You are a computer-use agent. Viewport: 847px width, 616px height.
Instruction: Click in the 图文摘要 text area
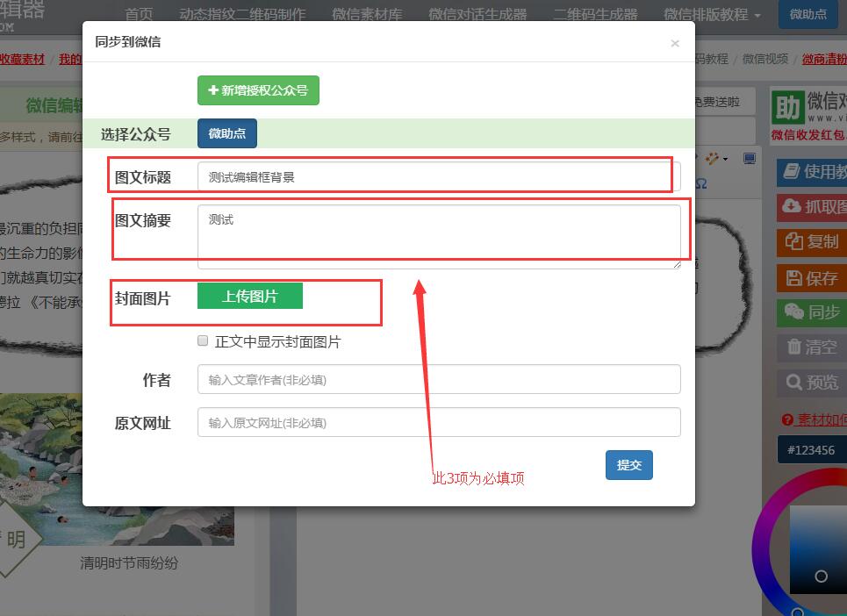(x=439, y=236)
